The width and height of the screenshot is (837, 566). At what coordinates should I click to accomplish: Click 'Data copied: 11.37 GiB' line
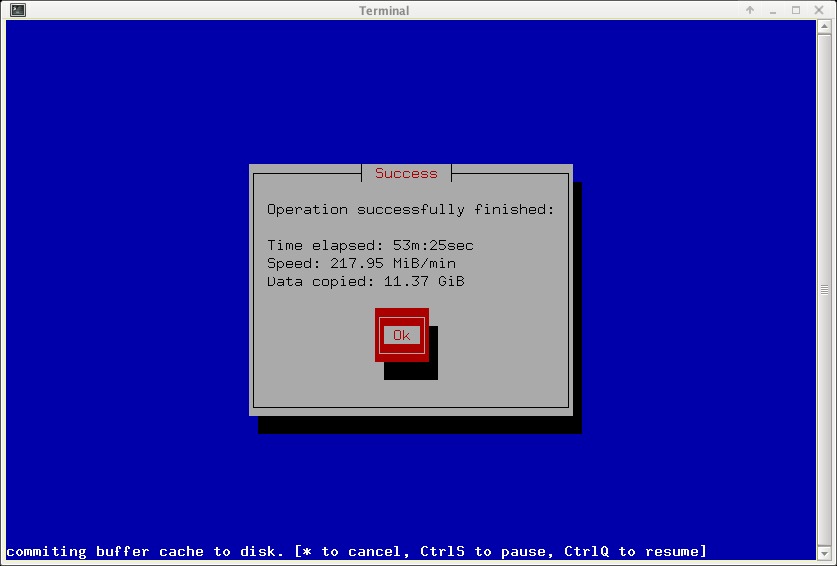pos(366,281)
